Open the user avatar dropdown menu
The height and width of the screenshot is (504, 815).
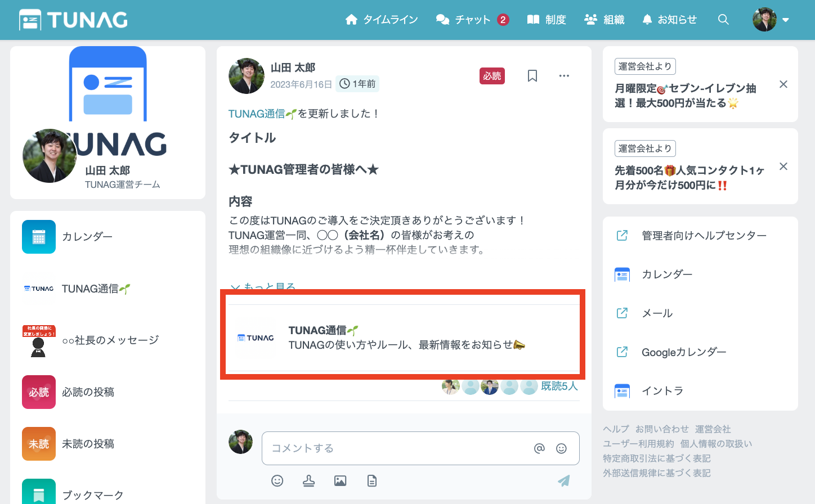(x=771, y=20)
